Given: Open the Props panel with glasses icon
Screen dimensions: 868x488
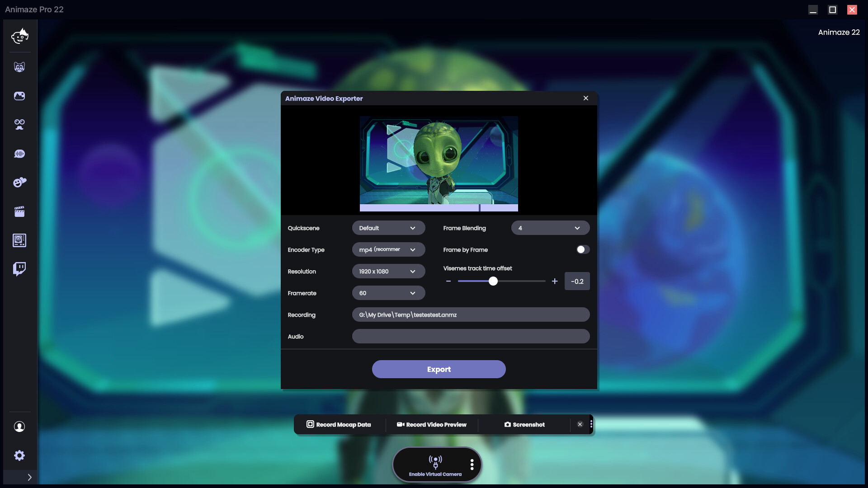Looking at the screenshot, I should [19, 125].
